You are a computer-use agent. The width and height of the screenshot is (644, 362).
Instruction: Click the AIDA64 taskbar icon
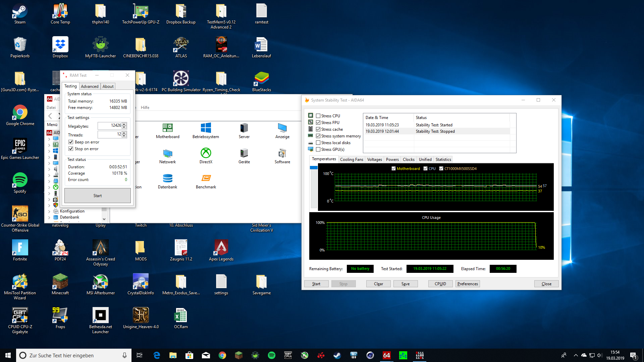[386, 355]
